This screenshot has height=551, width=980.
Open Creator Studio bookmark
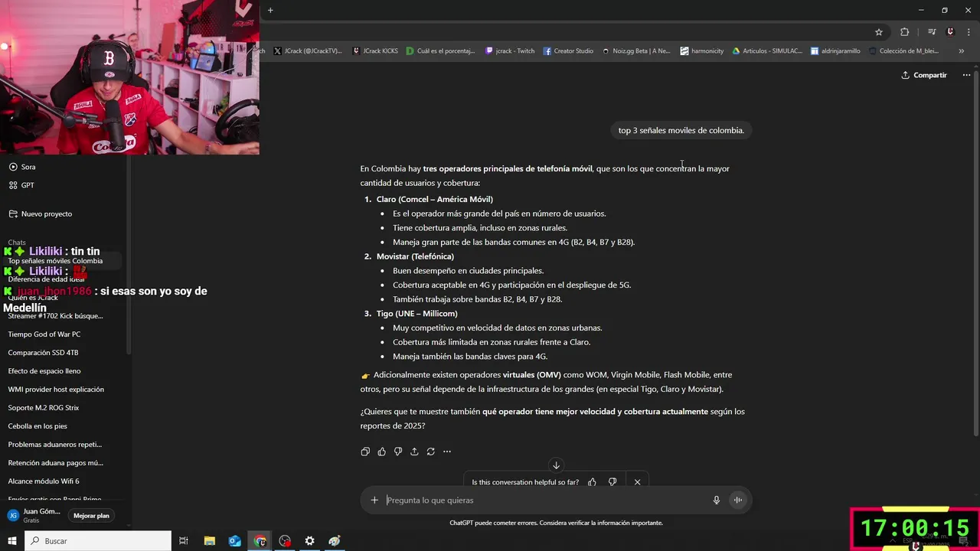point(568,51)
